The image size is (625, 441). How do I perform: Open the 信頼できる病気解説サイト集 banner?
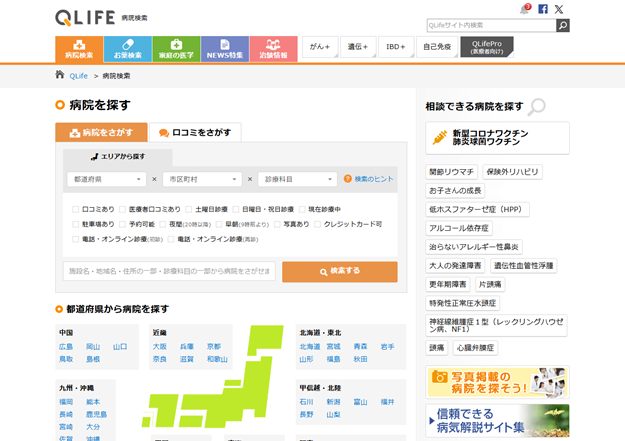(497, 421)
